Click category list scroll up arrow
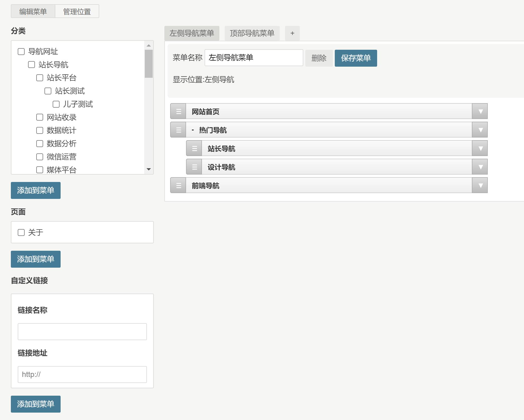This screenshot has width=524, height=420. point(149,45)
